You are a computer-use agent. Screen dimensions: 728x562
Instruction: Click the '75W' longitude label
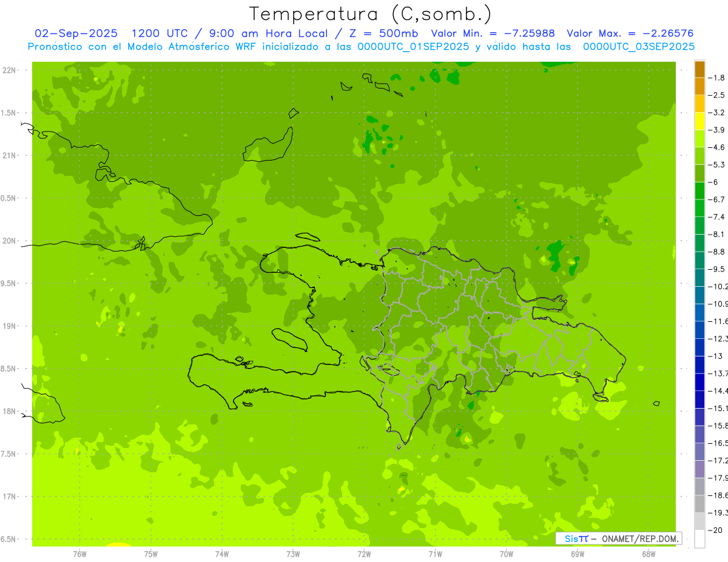150,554
